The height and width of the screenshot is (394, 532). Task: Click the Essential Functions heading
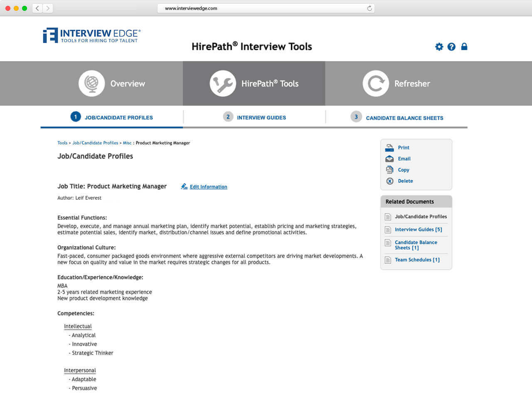82,218
